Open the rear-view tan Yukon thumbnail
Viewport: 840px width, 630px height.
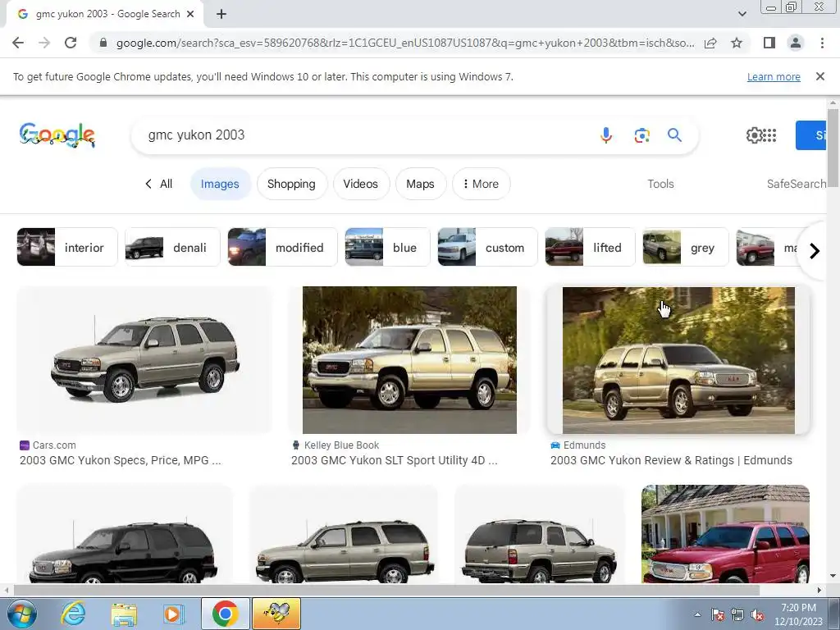click(540, 533)
